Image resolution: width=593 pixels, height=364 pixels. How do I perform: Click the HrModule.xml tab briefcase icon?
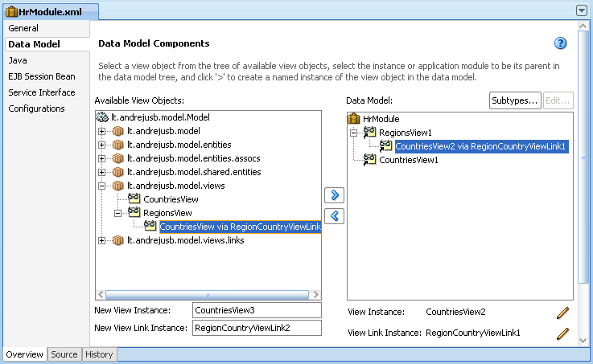pyautogui.click(x=12, y=12)
